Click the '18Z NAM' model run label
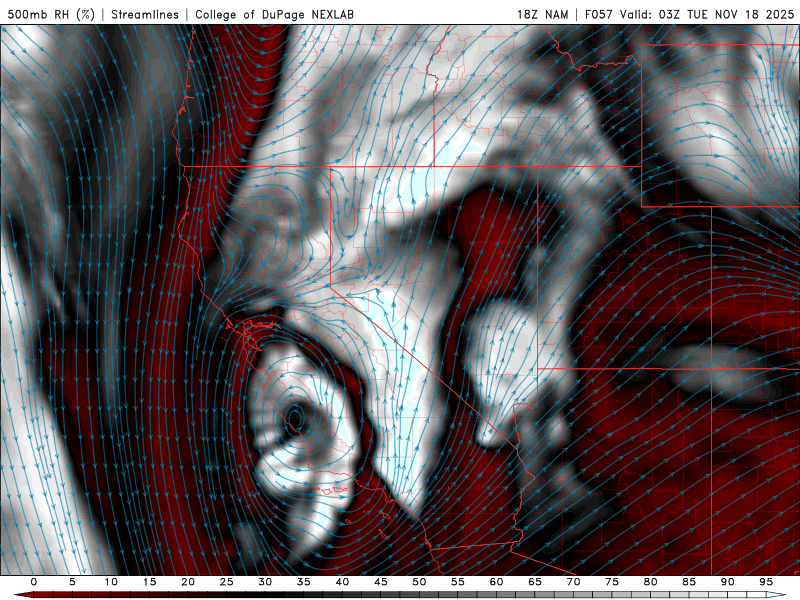The image size is (800, 600). tap(543, 14)
